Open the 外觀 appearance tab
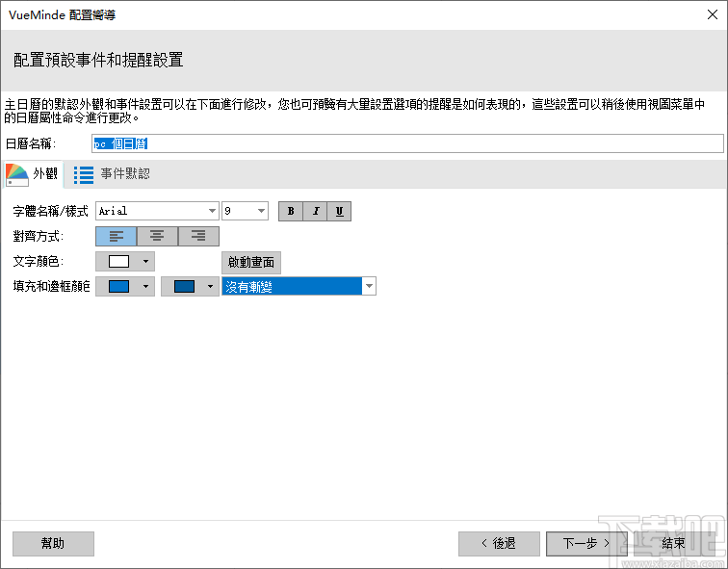728x569 pixels. [32, 174]
